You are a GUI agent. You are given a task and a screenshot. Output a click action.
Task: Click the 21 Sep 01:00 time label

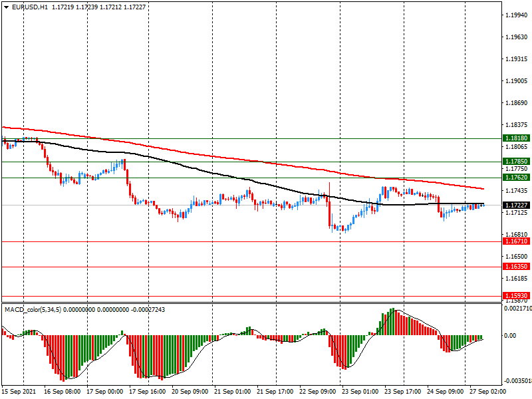(x=232, y=392)
